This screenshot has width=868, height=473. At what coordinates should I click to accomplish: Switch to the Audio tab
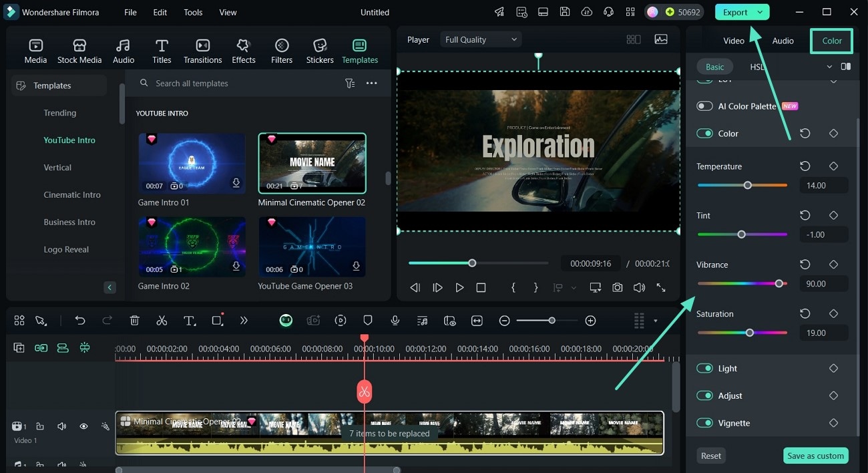tap(783, 41)
